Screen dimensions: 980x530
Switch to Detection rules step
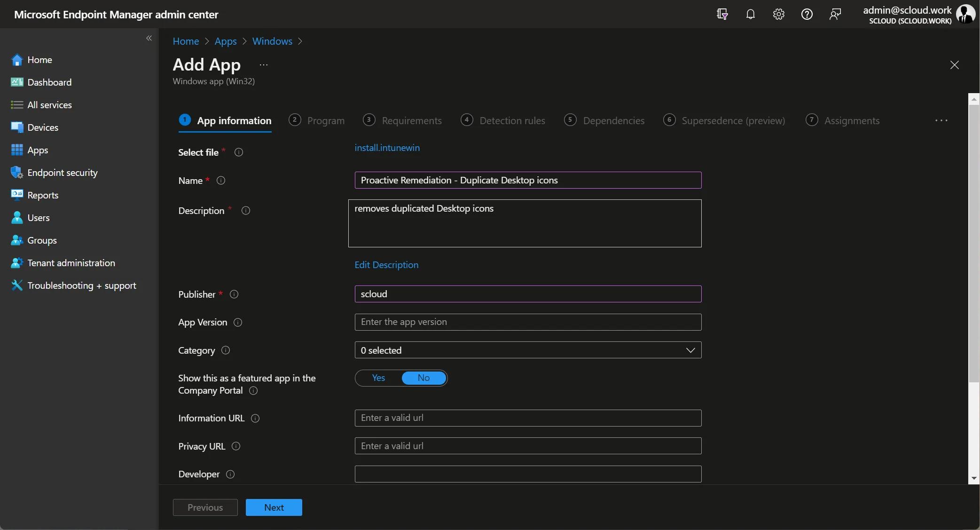[503, 121]
